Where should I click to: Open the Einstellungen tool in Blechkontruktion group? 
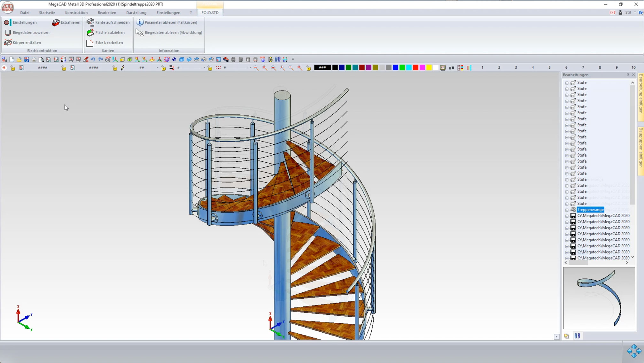24,22
